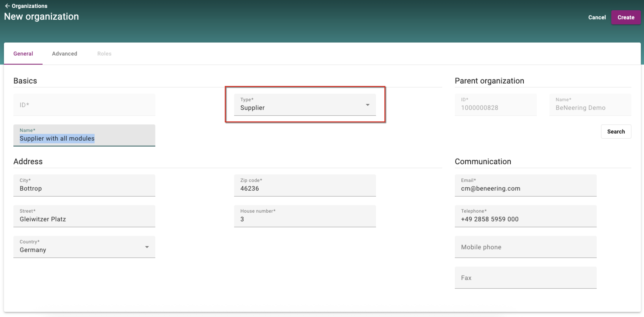
Task: Expand the Type dropdown arrow
Action: [368, 105]
